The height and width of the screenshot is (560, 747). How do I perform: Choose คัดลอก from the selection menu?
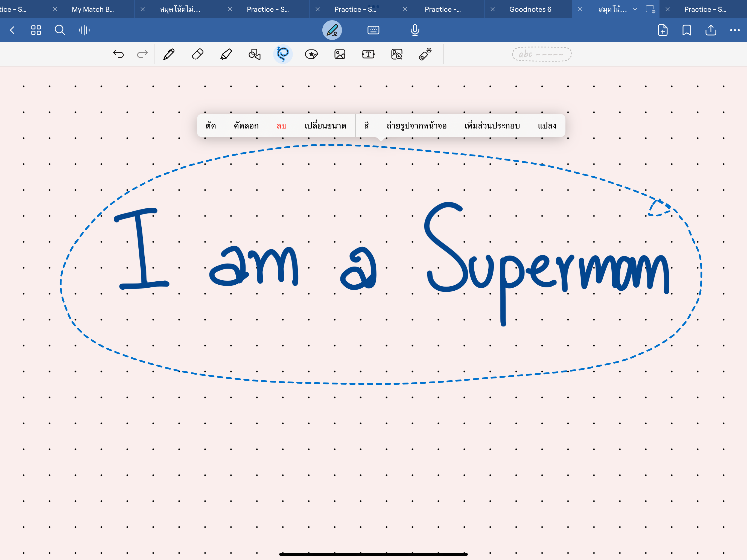click(246, 126)
